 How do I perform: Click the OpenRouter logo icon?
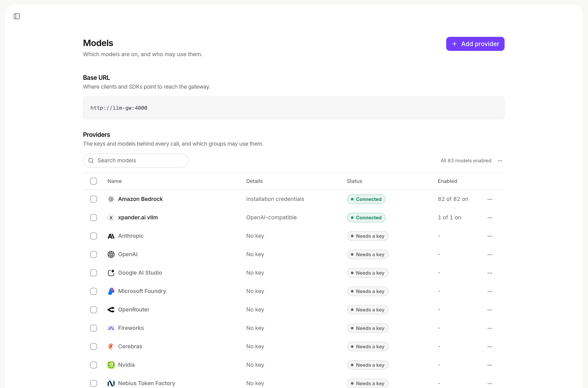pyautogui.click(x=111, y=309)
